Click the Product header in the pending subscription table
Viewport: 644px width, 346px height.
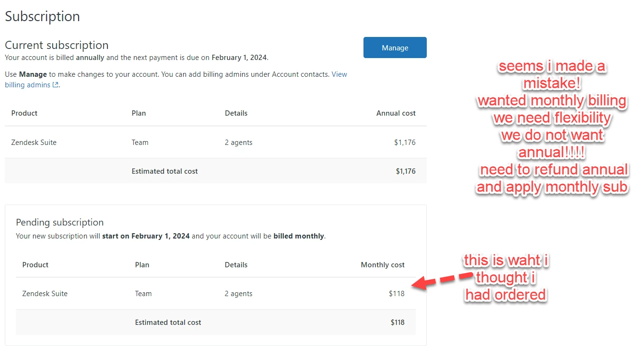[35, 265]
